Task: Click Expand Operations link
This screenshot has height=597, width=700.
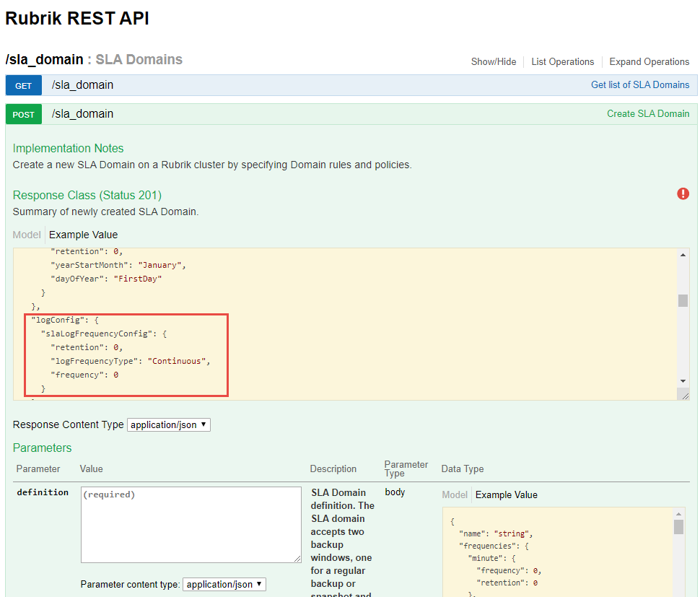Action: pyautogui.click(x=649, y=61)
